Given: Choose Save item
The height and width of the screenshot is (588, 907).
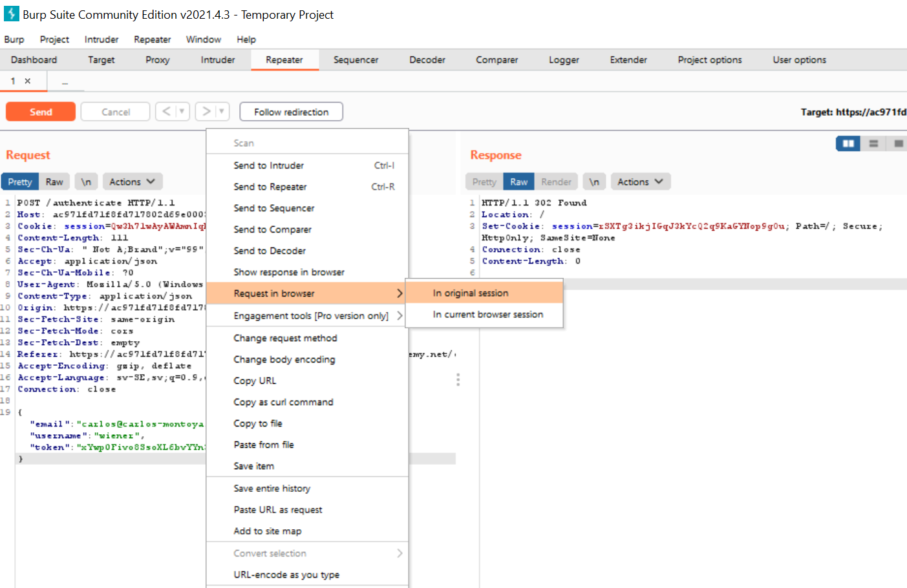Looking at the screenshot, I should pyautogui.click(x=307, y=466).
